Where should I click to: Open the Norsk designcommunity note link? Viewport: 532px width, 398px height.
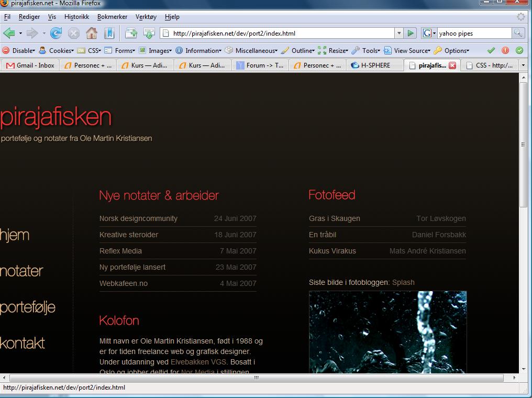[x=138, y=218]
